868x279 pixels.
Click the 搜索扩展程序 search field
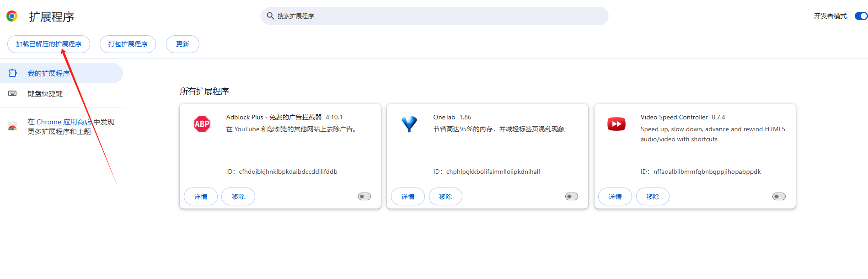click(x=434, y=16)
